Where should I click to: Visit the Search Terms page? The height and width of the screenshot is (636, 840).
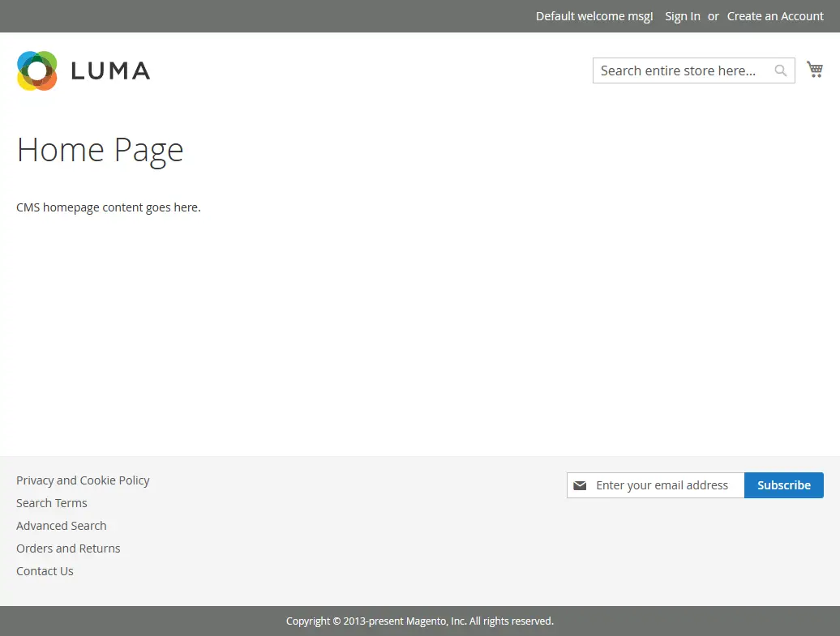(51, 502)
